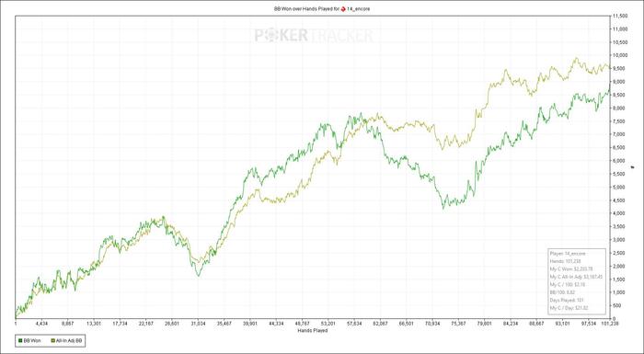The image size is (644, 354).
Task: Click the 11,500 y-axis label
Action: point(620,16)
